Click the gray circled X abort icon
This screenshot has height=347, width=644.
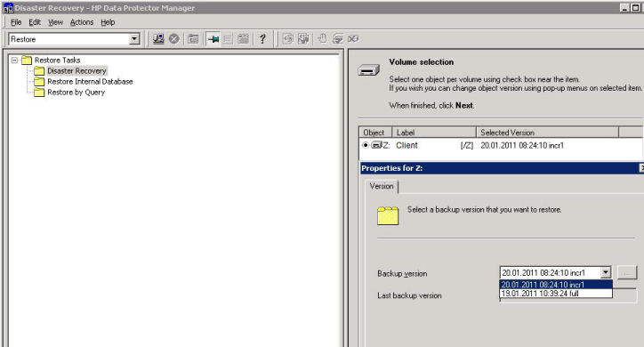174,39
